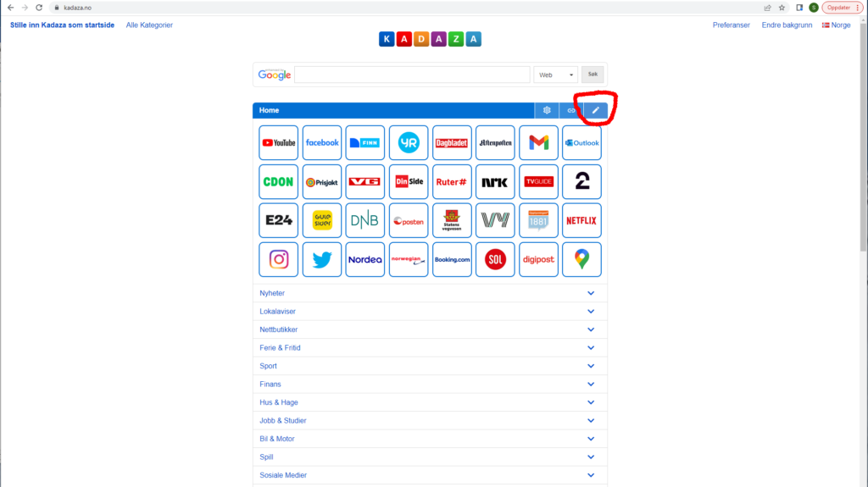The height and width of the screenshot is (487, 868).
Task: Open the Web search type dropdown
Action: (x=555, y=75)
